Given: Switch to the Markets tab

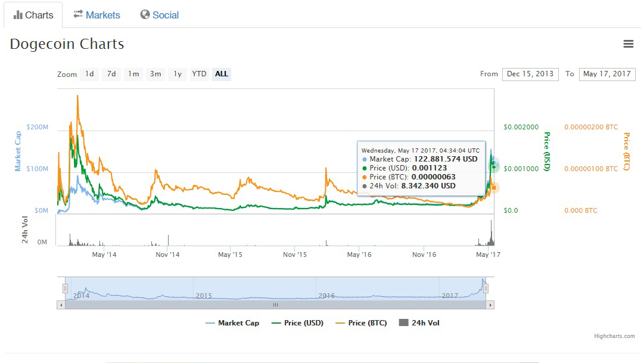Looking at the screenshot, I should [97, 15].
